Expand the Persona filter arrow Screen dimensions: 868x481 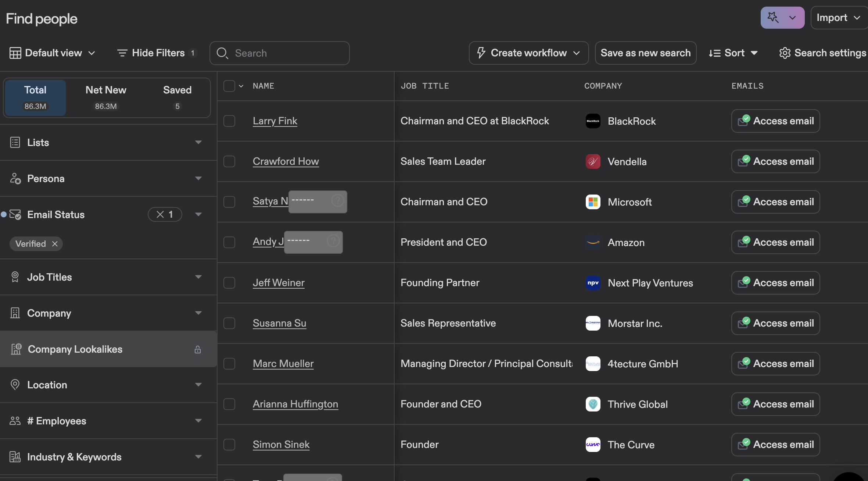tap(198, 178)
